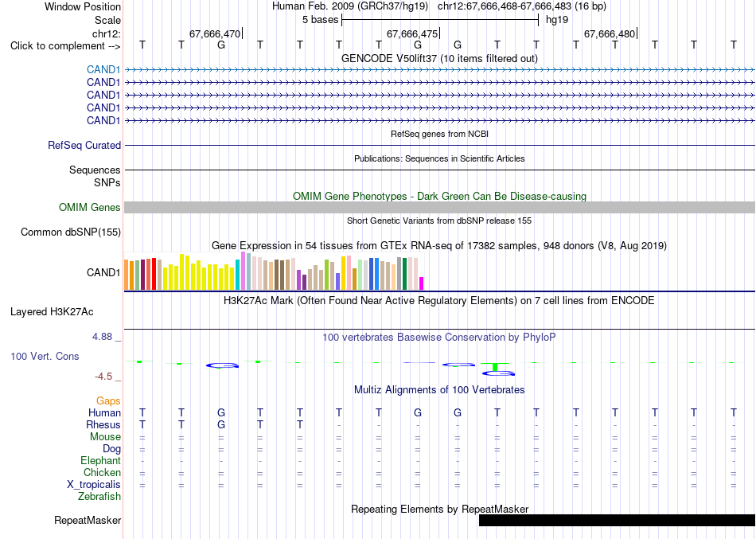Click the light blue CAND1 transcript label

(103, 69)
